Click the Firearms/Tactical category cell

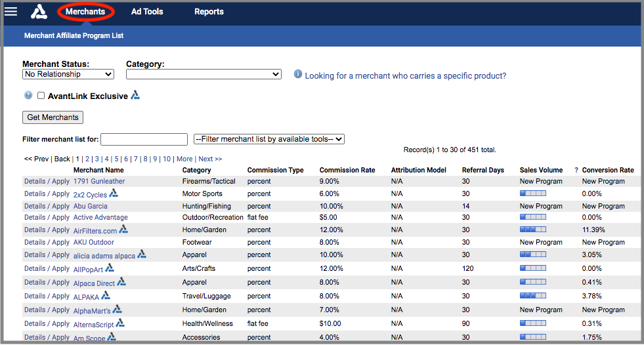coord(209,181)
